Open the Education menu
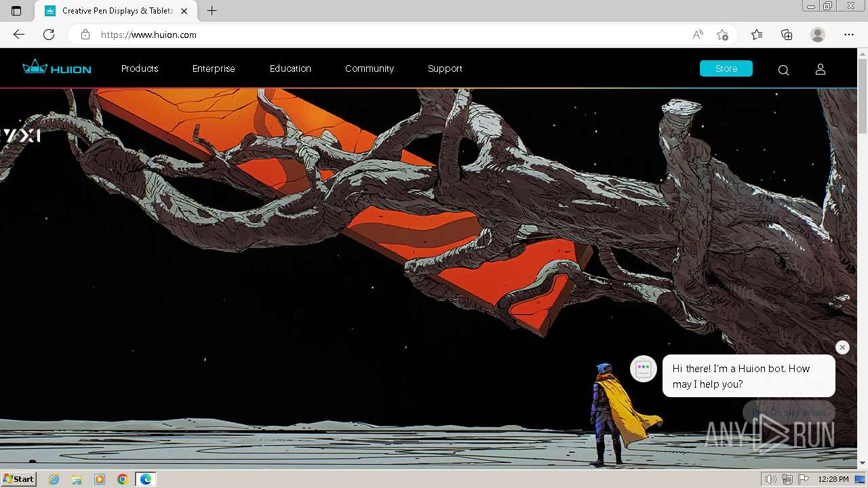 coord(290,68)
